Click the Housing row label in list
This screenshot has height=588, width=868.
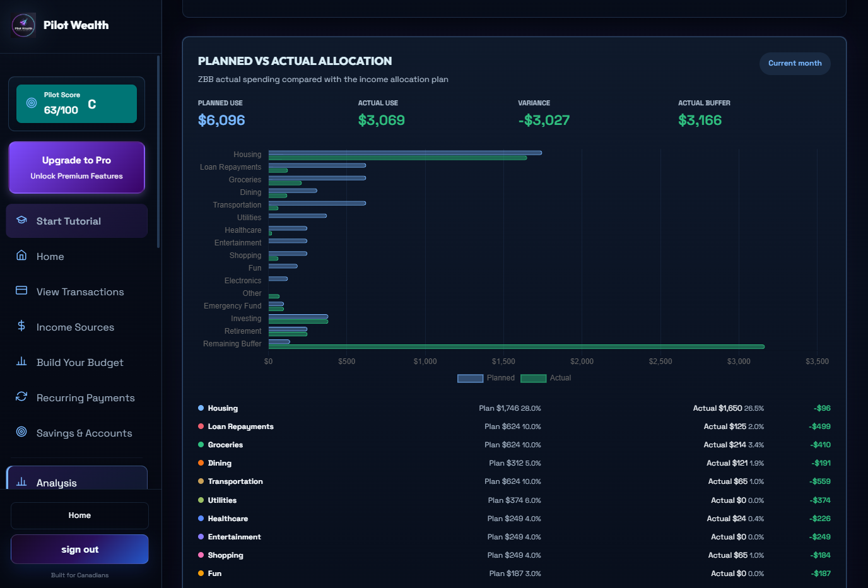(x=223, y=408)
